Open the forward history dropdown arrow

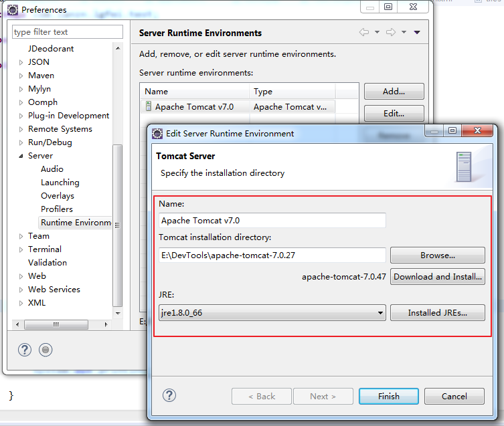pyautogui.click(x=404, y=32)
